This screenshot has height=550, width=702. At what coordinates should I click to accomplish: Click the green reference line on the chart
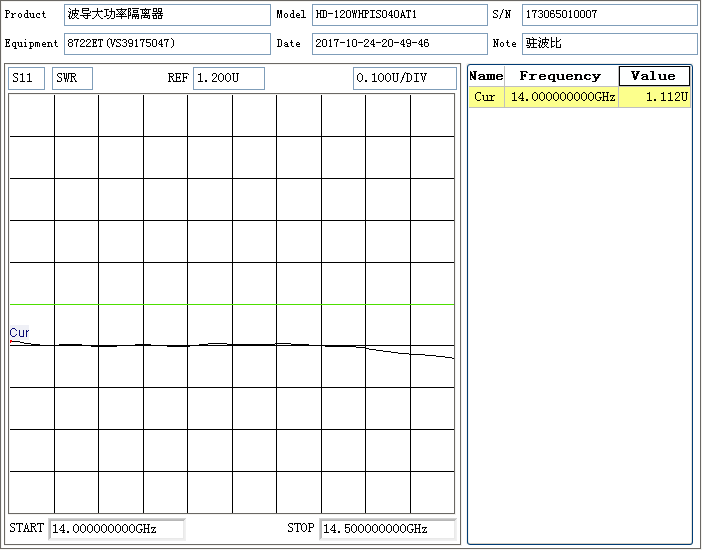coord(232,305)
